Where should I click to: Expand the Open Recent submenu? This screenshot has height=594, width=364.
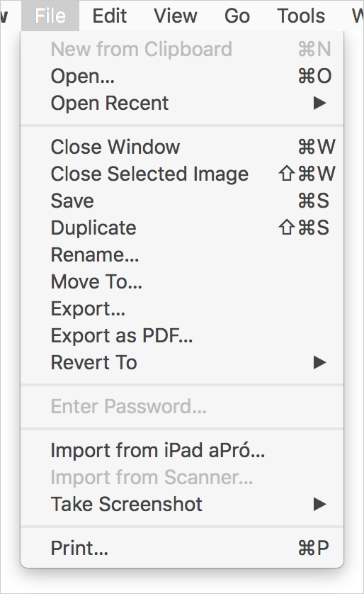point(182,103)
